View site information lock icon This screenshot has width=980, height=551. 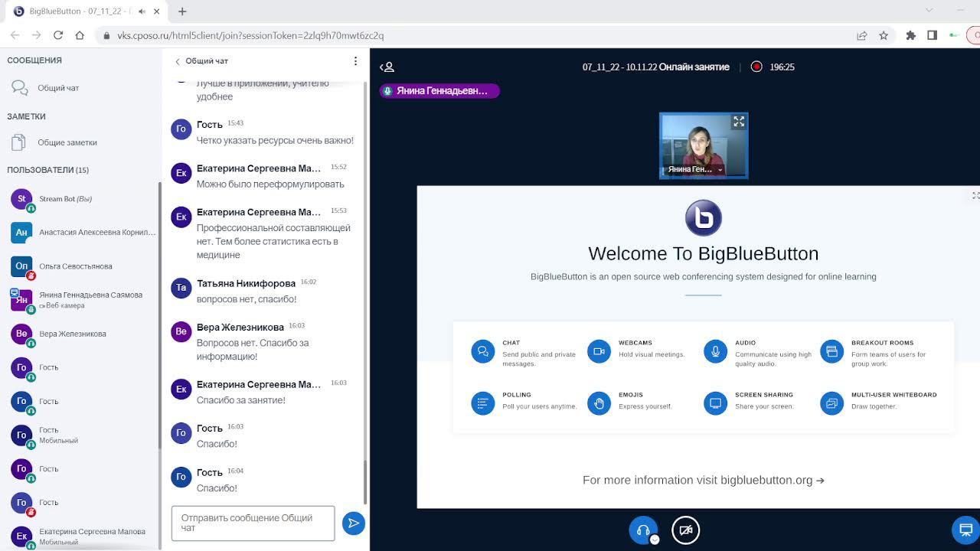point(106,35)
